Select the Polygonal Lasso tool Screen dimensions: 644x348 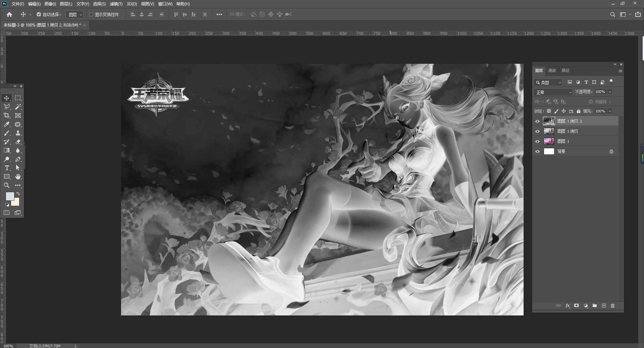click(x=7, y=107)
